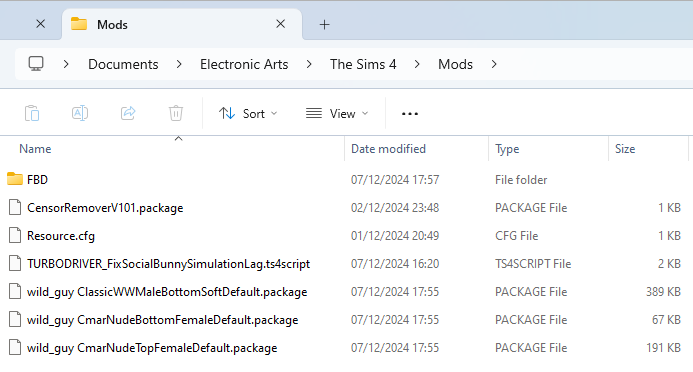Viewport: 693px width, 372px height.
Task: Select the FBD folder
Action: point(37,180)
